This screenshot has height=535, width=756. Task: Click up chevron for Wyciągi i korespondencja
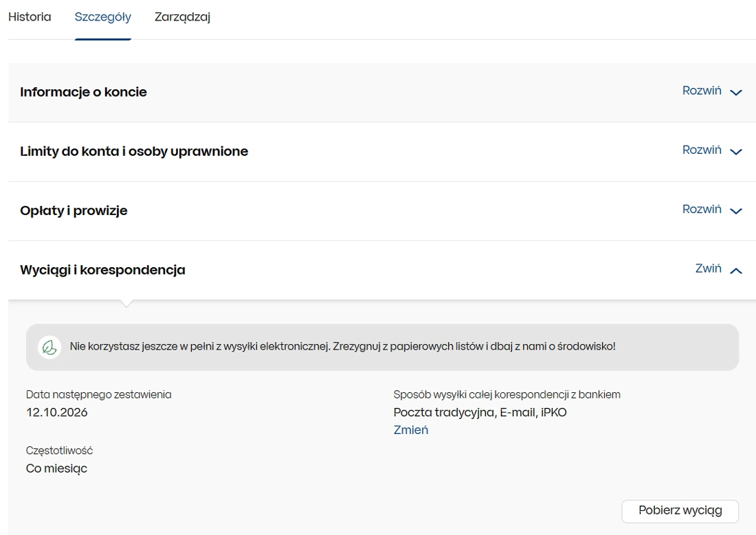(x=736, y=271)
